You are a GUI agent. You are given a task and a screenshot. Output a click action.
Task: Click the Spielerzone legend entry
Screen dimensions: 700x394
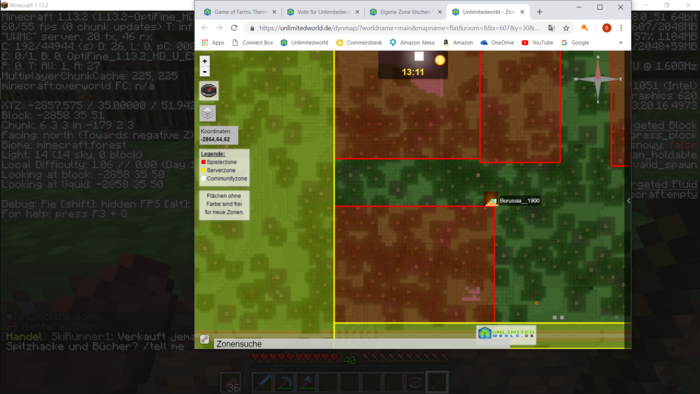(219, 162)
